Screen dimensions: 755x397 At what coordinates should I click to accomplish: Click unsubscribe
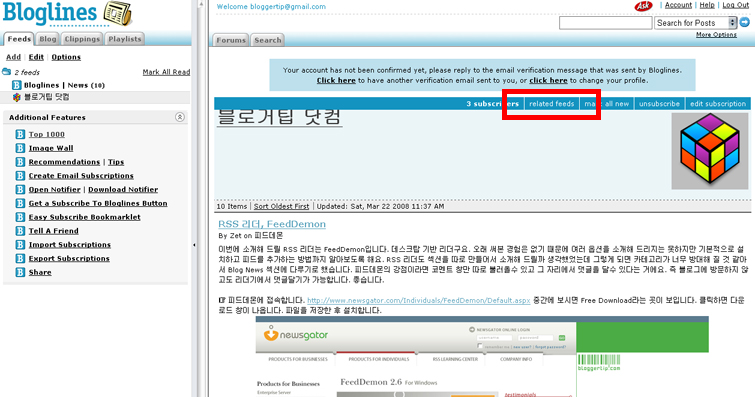(x=659, y=104)
